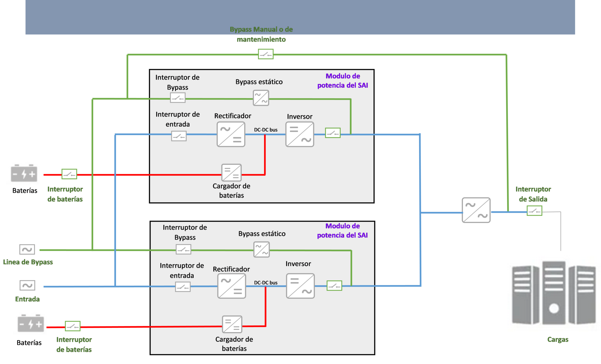Click the lower module 'DC-DC bus' label
601x364 pixels.
tap(266, 282)
